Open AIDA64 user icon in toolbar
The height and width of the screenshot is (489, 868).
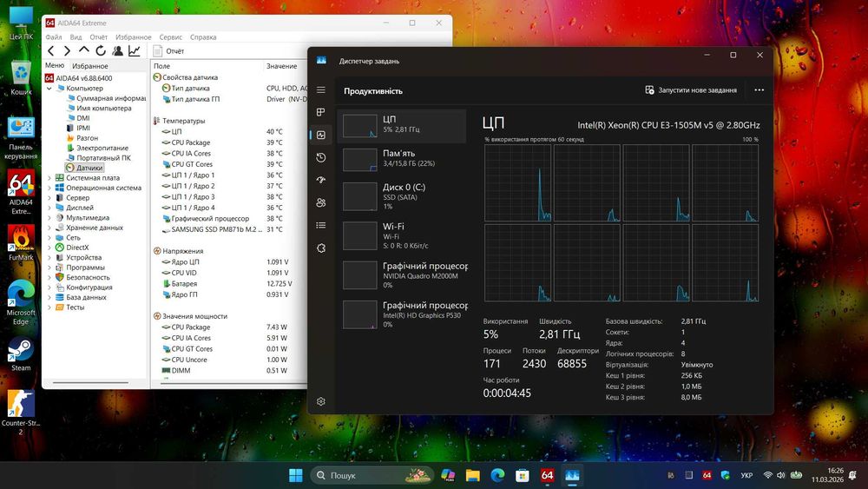[x=117, y=51]
